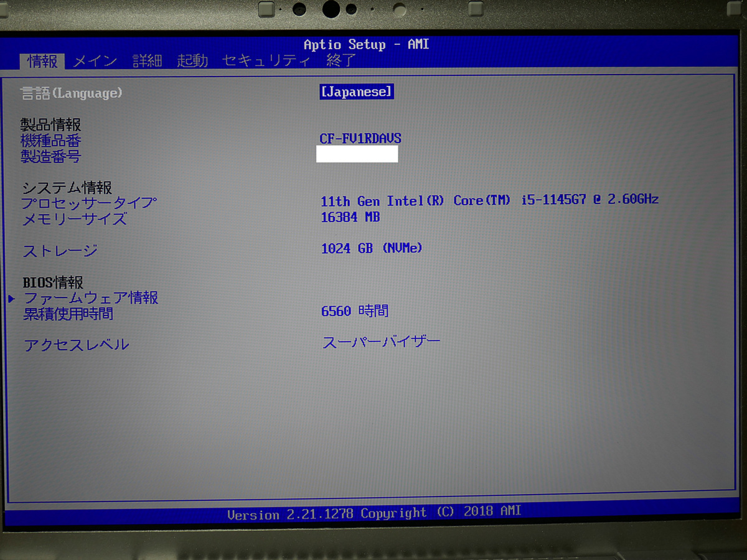Click the 製品情報 heading
This screenshot has height=560, width=747.
point(51,125)
